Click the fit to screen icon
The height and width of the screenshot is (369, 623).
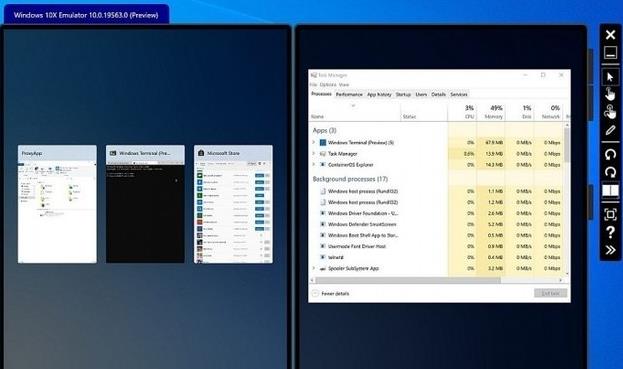[x=610, y=214]
